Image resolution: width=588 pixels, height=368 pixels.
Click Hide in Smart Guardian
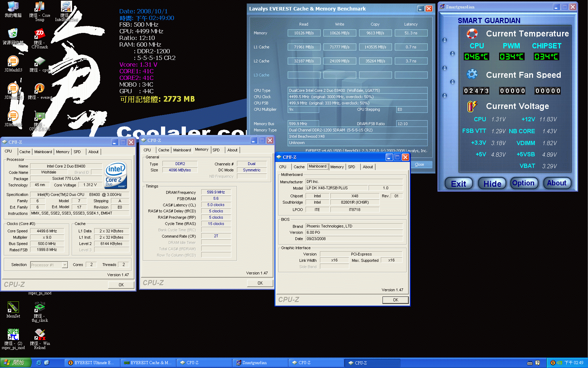pyautogui.click(x=492, y=183)
